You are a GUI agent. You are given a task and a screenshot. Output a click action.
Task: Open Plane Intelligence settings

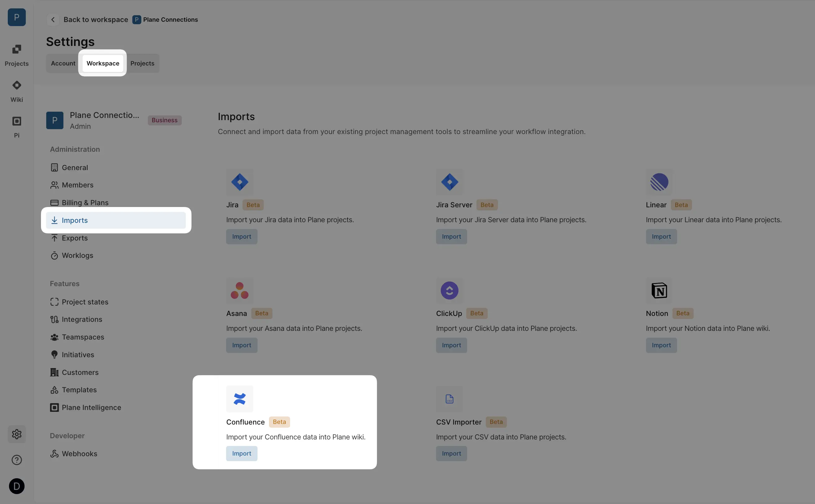116,407
